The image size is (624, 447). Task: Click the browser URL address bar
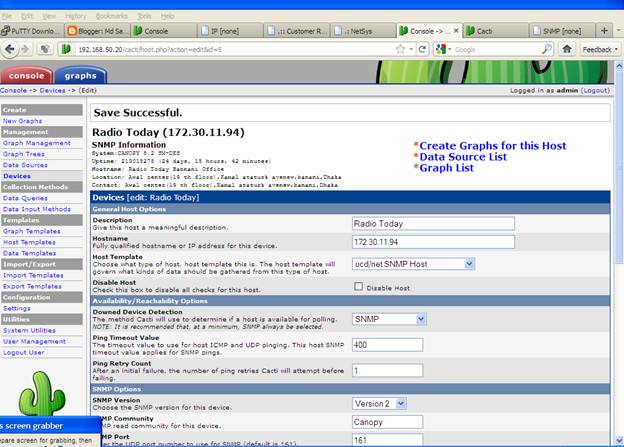pyautogui.click(x=233, y=49)
